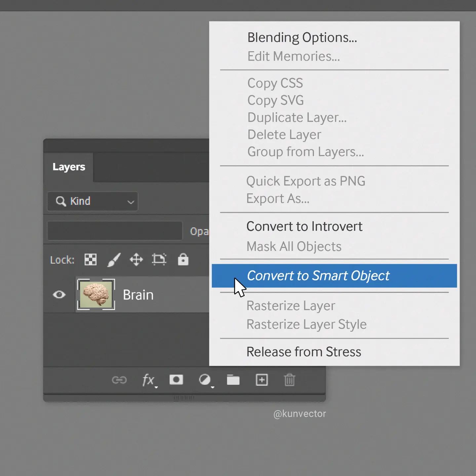This screenshot has width=476, height=476.
Task: Toggle lock transparent pixels
Action: point(91,260)
